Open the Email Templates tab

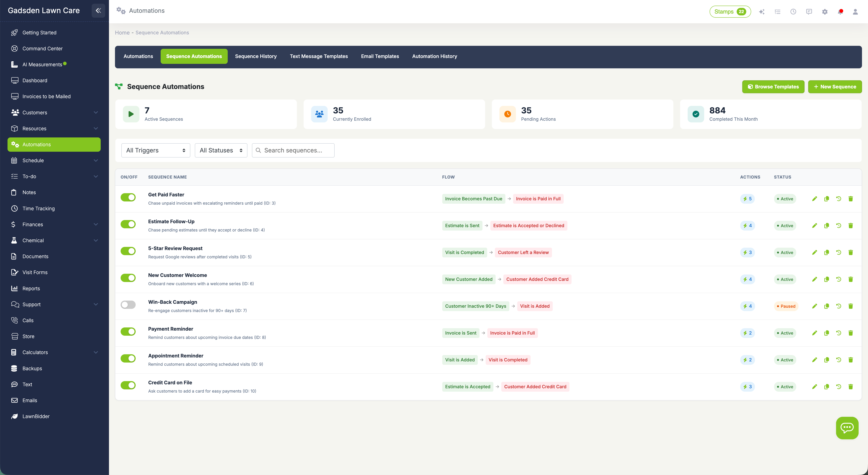[380, 56]
